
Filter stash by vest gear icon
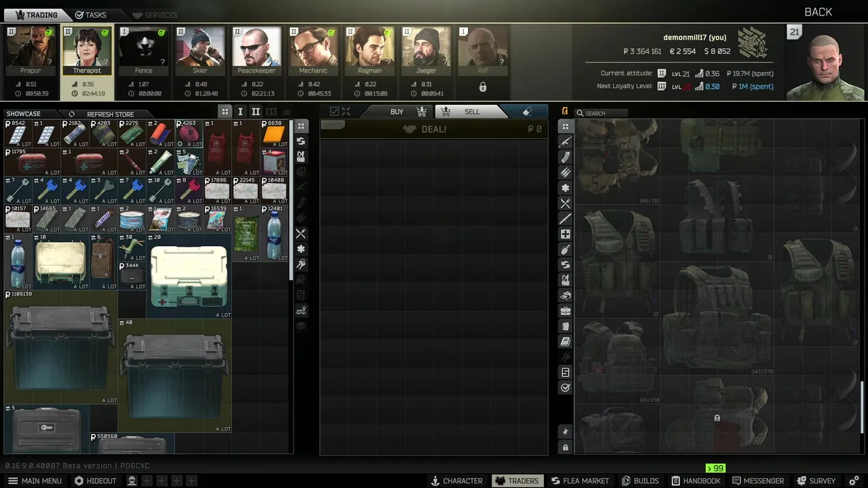pos(566,280)
